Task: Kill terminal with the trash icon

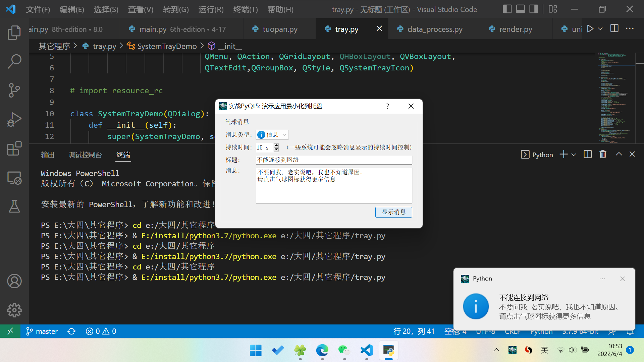Action: pyautogui.click(x=603, y=154)
